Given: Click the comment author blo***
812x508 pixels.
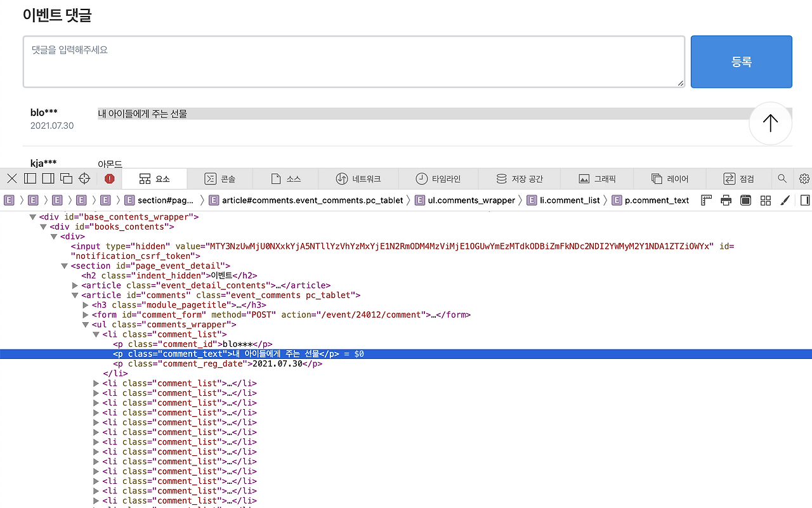Looking at the screenshot, I should [x=44, y=112].
